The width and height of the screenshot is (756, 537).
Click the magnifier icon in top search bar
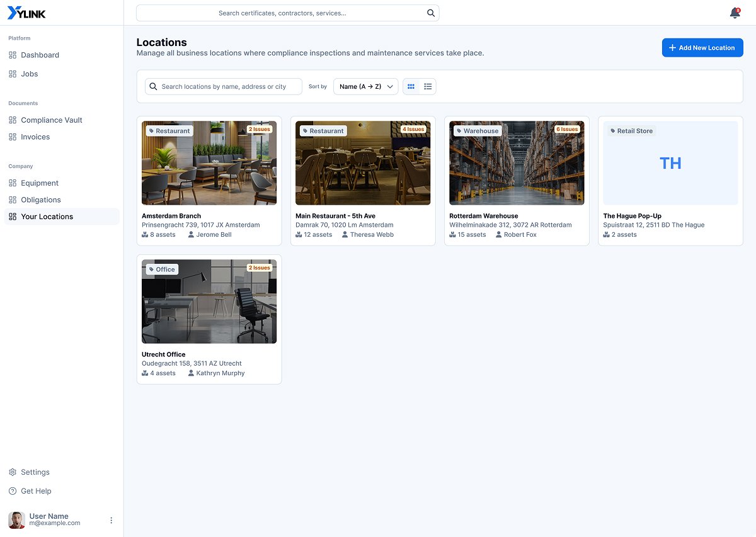tap(431, 13)
